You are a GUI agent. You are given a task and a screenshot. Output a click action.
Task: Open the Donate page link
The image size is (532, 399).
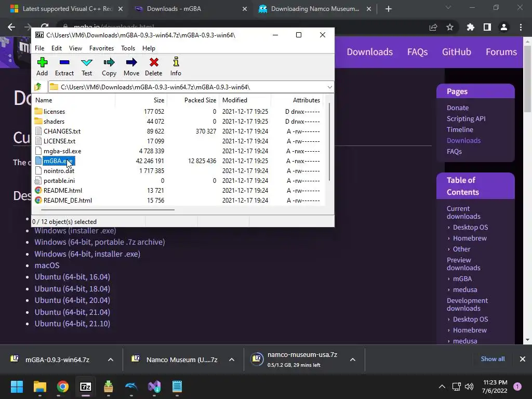point(458,108)
